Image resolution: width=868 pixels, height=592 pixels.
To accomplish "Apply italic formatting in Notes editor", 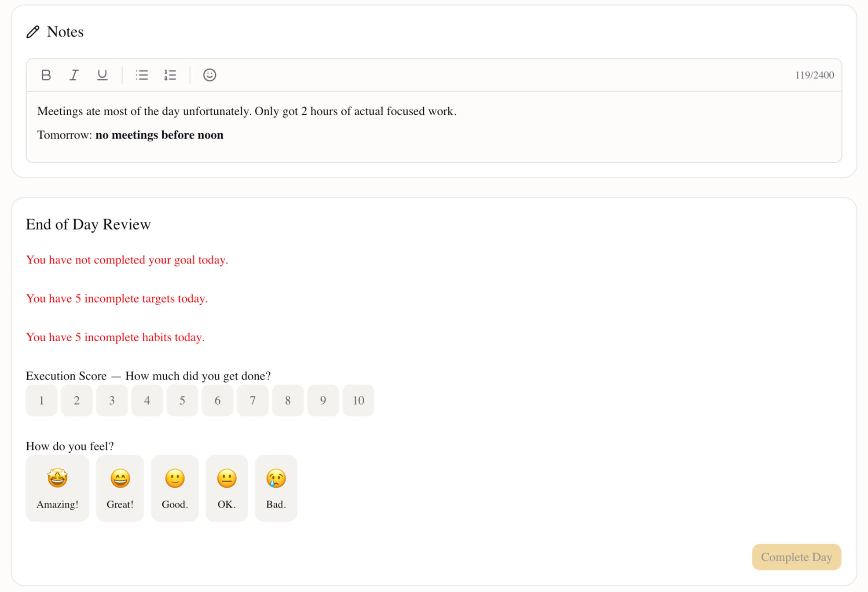I will point(74,75).
